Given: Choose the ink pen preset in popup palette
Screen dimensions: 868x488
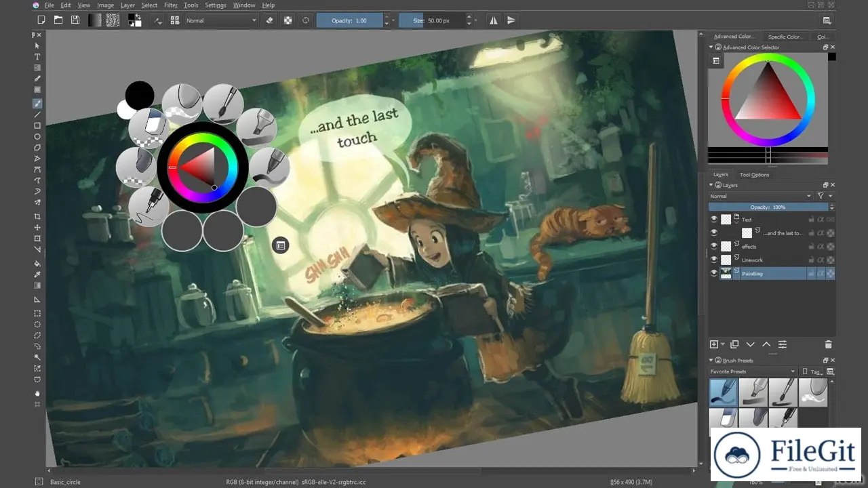Looking at the screenshot, I should click(x=149, y=207).
